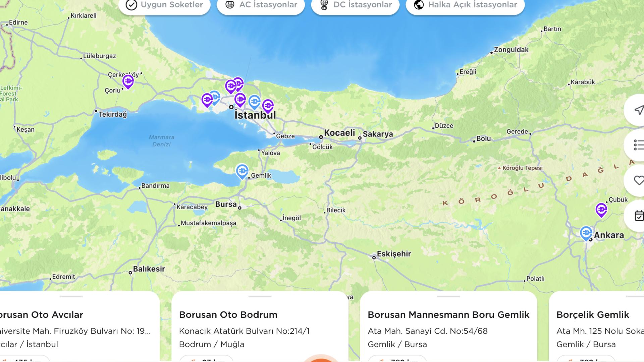Select purple pin left of northernmost İstanbul pin
Screen dimensions: 644x362
point(231,86)
